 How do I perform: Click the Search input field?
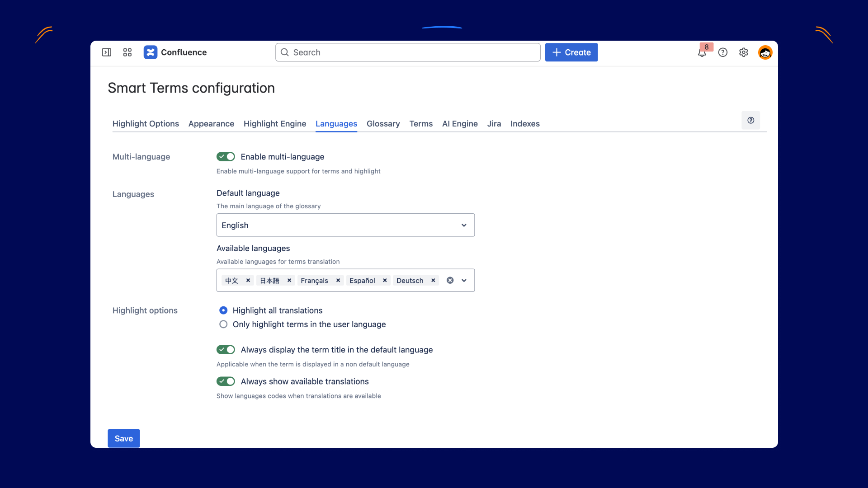coord(408,52)
